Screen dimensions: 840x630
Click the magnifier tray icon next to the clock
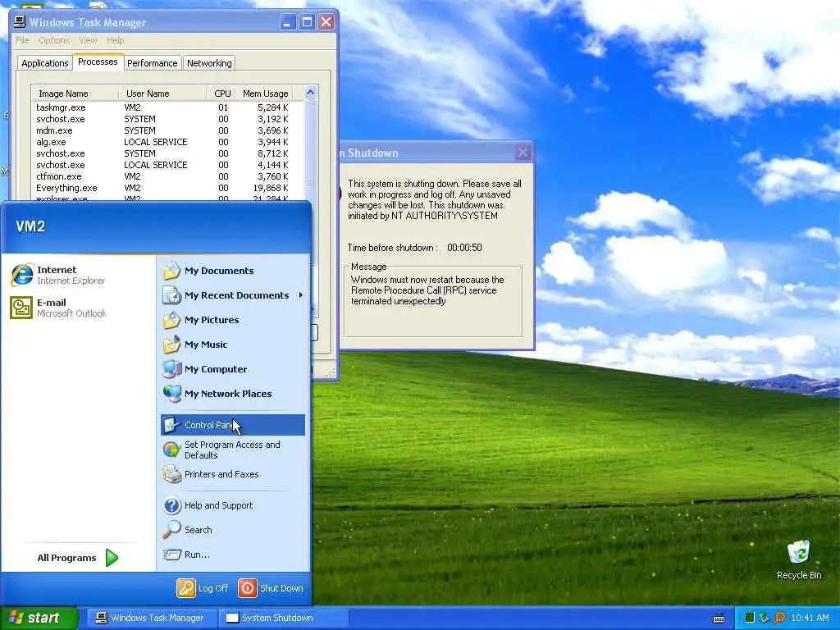pyautogui.click(x=779, y=618)
